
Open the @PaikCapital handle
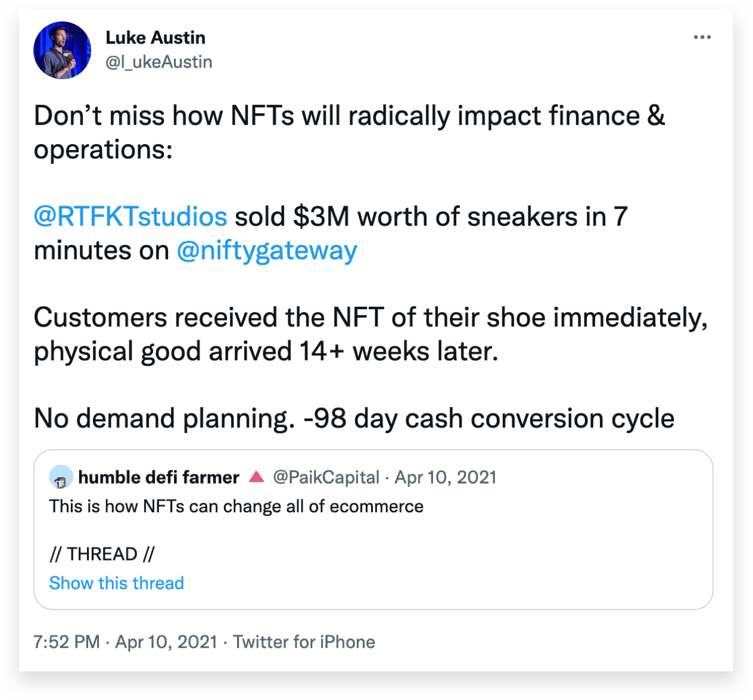point(326,478)
